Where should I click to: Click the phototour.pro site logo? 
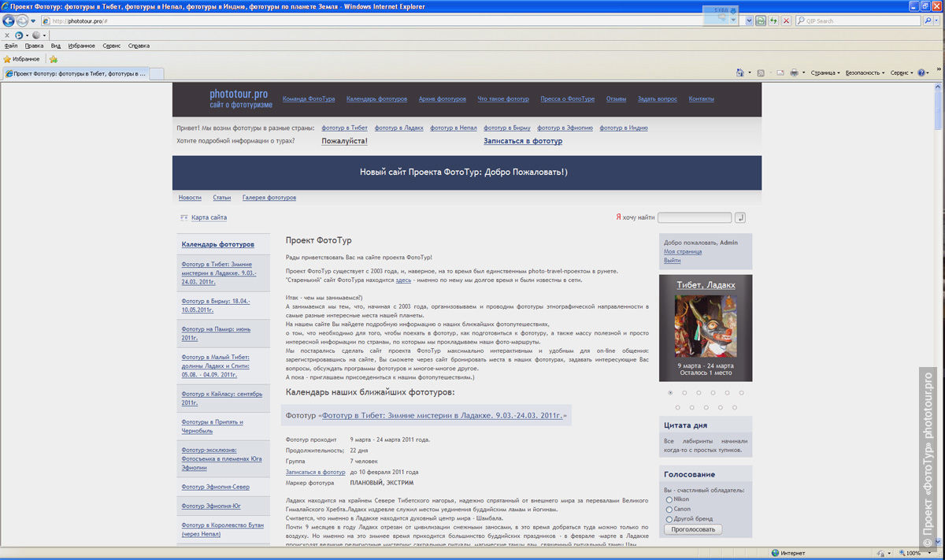(241, 98)
